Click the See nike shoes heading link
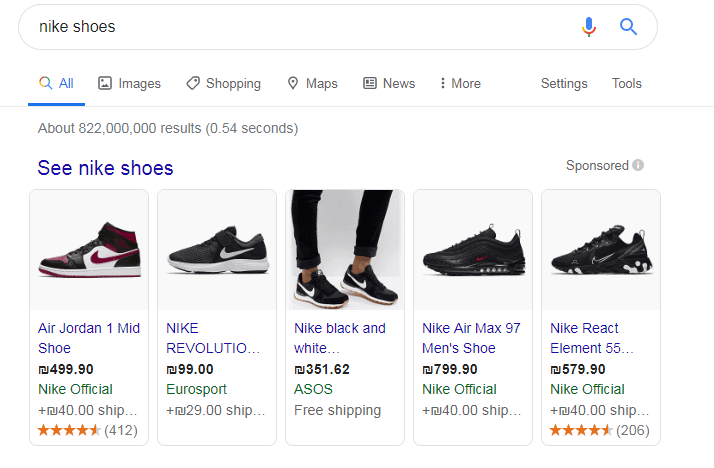Image resolution: width=714 pixels, height=468 pixels. click(x=105, y=168)
